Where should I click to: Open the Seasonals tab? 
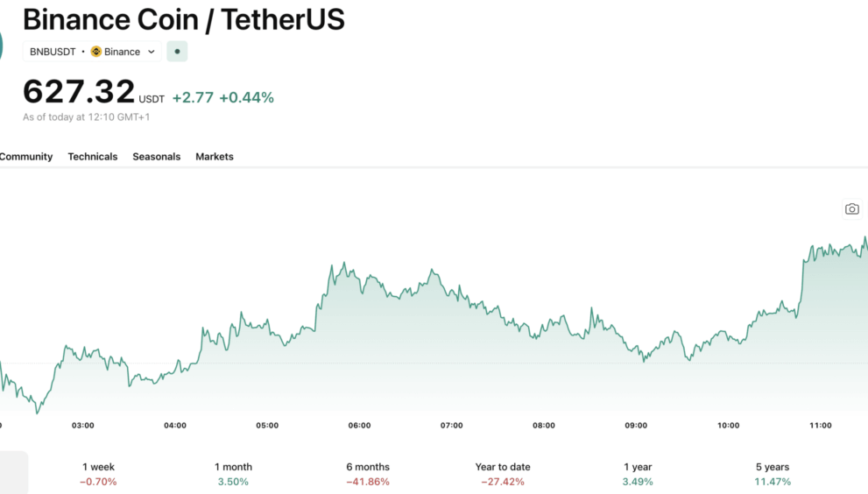pos(156,157)
